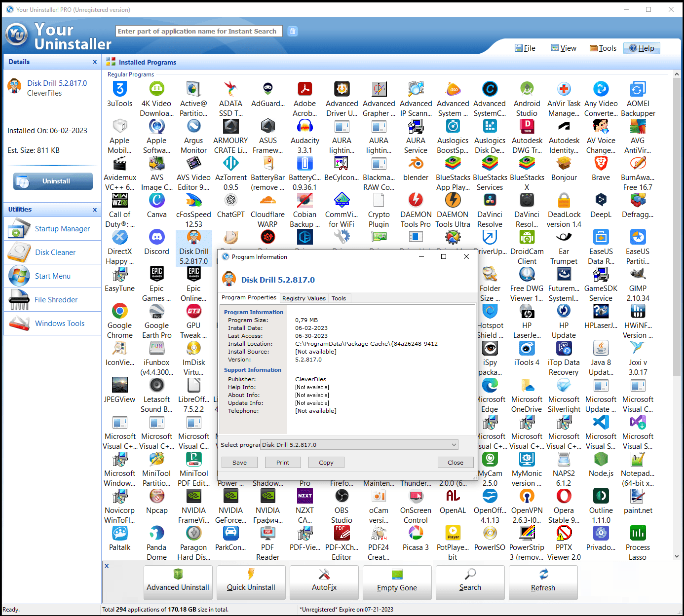Viewport: 684px width, 616px height.
Task: Clear search with the trash icon
Action: [293, 31]
